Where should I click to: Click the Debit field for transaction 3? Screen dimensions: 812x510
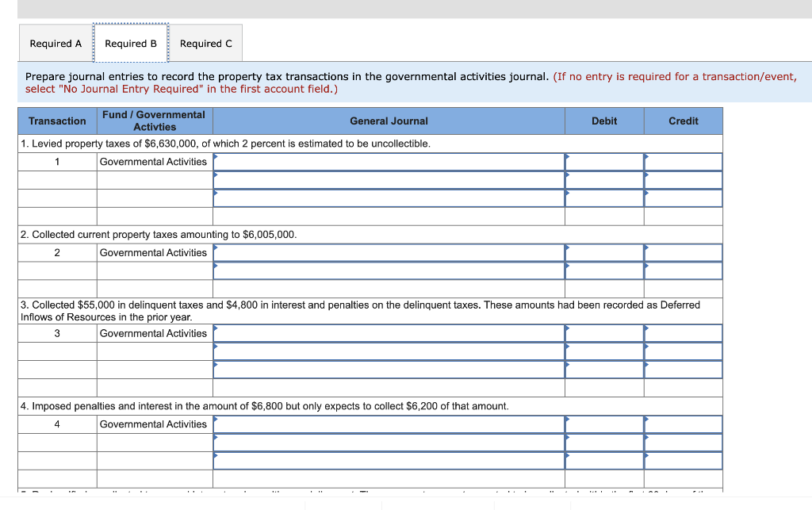(603, 333)
